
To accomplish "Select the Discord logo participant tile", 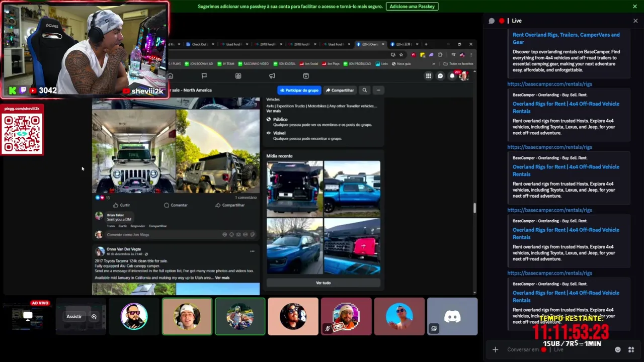I will coord(452,316).
